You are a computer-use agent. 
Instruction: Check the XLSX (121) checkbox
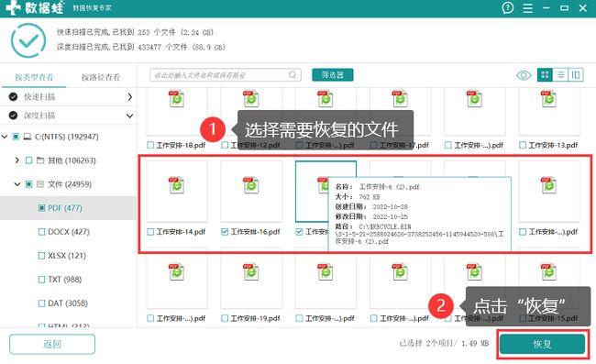42,256
